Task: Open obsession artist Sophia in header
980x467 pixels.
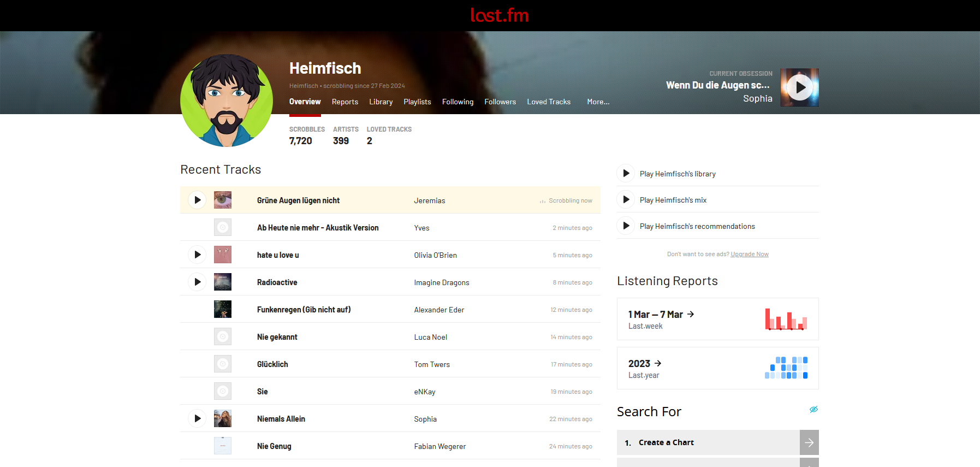Action: point(758,98)
